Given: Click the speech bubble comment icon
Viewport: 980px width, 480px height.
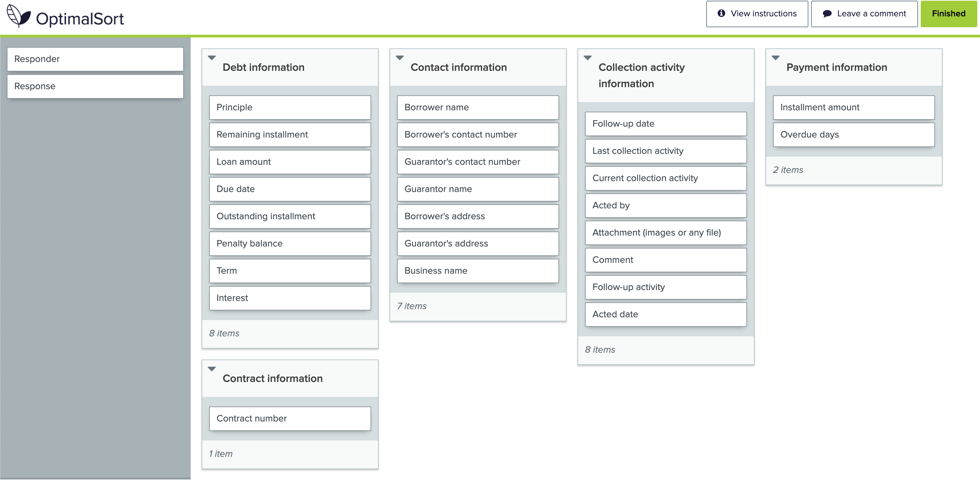Looking at the screenshot, I should pos(827,14).
